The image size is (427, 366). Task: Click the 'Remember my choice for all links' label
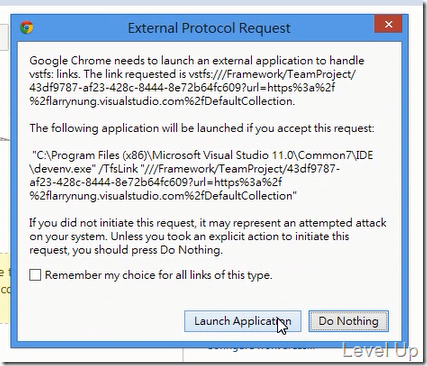point(159,275)
